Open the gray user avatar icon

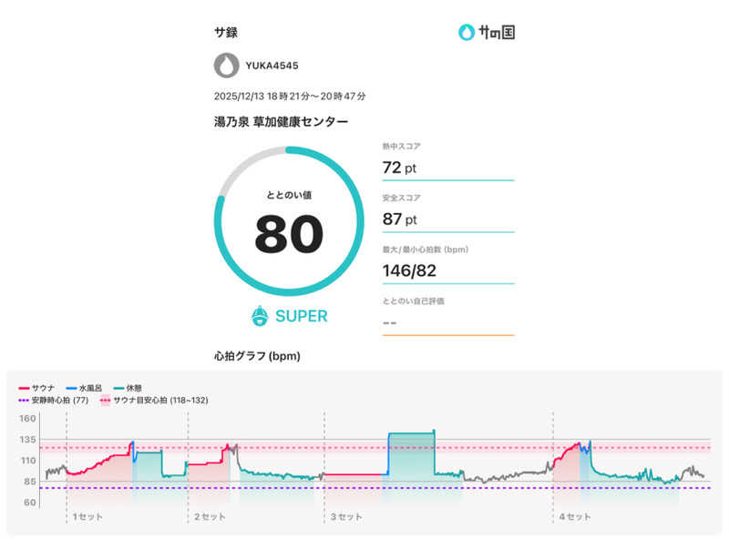[225, 66]
